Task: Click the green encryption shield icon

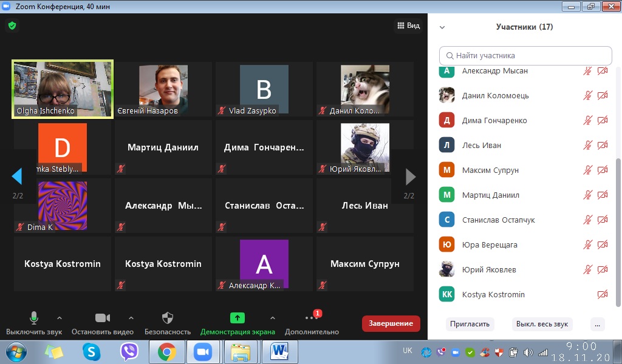Action: pyautogui.click(x=12, y=25)
